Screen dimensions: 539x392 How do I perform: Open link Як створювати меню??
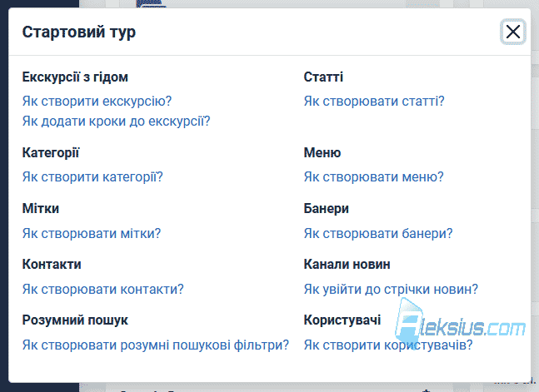click(x=374, y=177)
